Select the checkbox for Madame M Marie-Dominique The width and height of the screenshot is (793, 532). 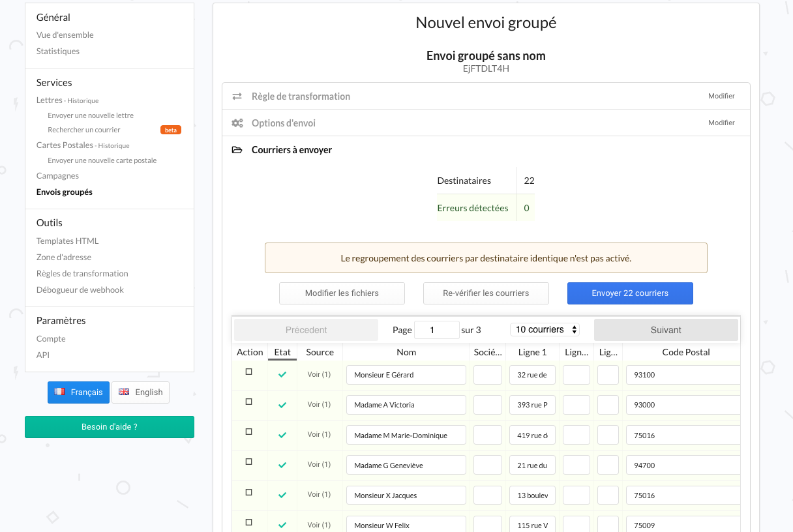pyautogui.click(x=248, y=432)
